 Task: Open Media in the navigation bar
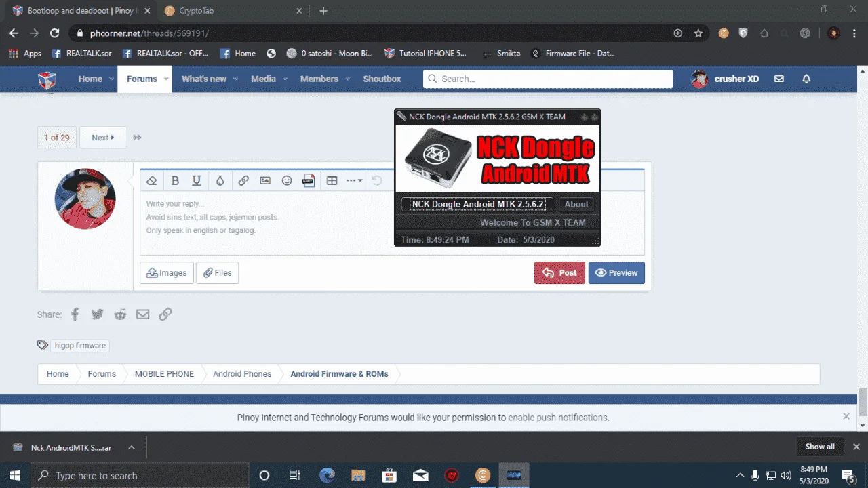(263, 79)
